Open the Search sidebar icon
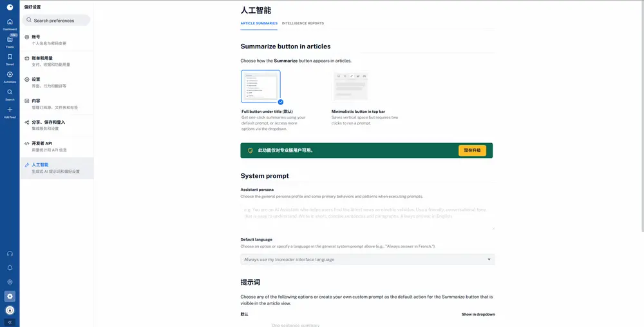 click(10, 92)
